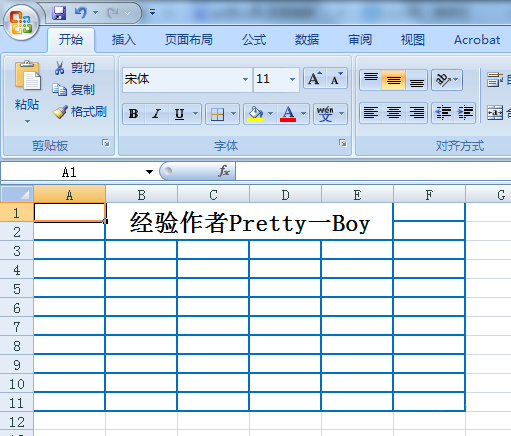Increase font size with large A

click(x=315, y=79)
